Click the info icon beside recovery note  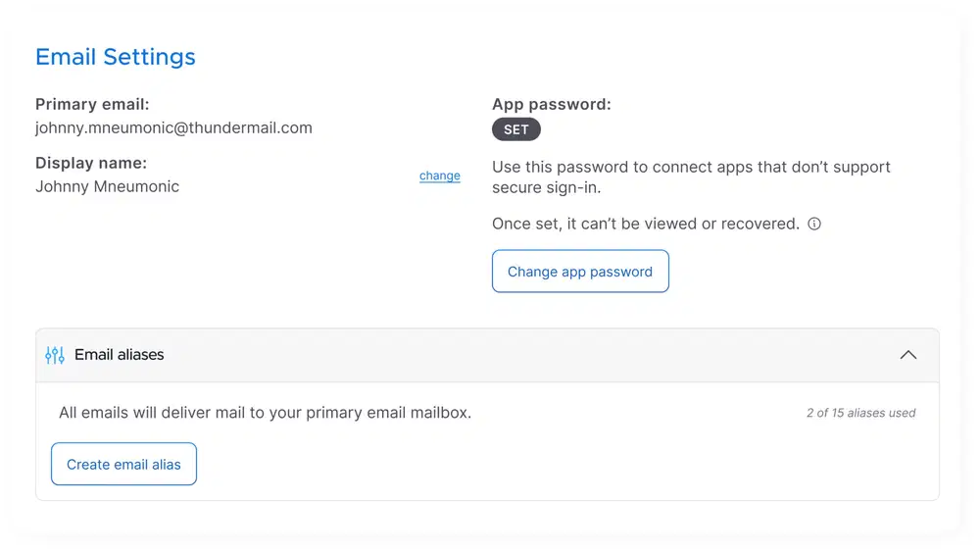point(814,224)
